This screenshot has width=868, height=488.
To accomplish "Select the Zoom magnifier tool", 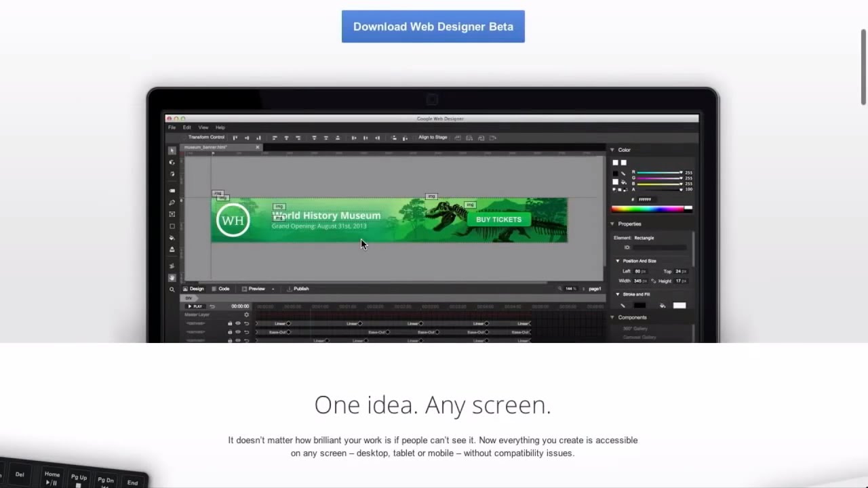I will tap(172, 289).
